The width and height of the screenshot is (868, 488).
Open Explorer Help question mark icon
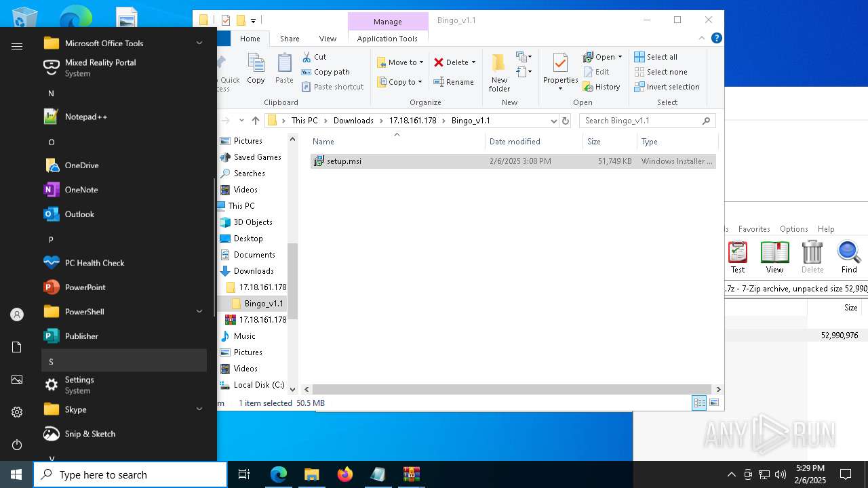coord(716,38)
